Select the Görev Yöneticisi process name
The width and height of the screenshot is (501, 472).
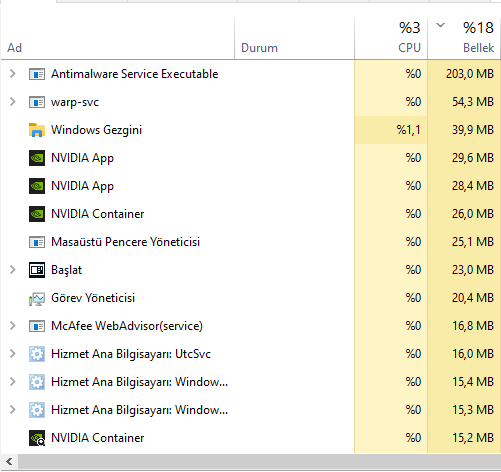tap(93, 298)
